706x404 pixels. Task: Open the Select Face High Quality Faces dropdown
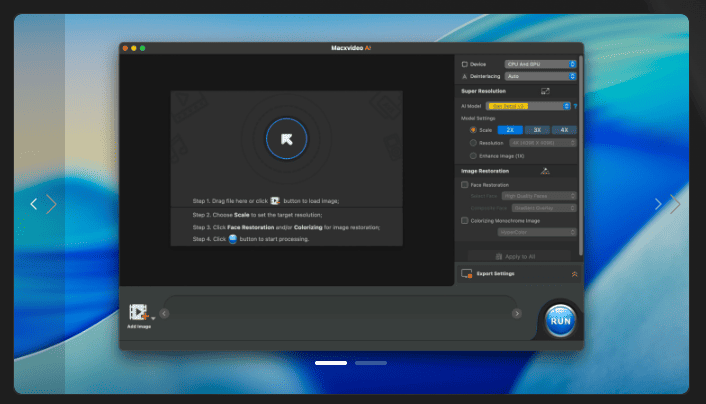(x=539, y=196)
